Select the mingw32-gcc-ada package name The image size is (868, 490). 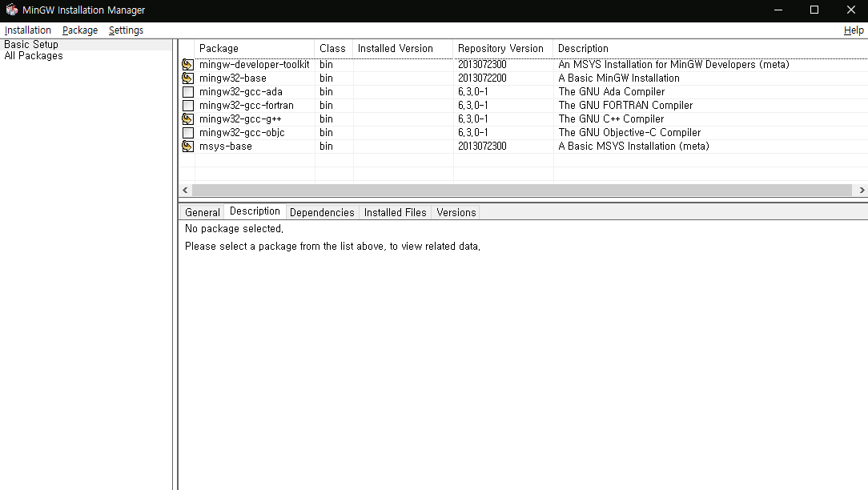coord(241,92)
